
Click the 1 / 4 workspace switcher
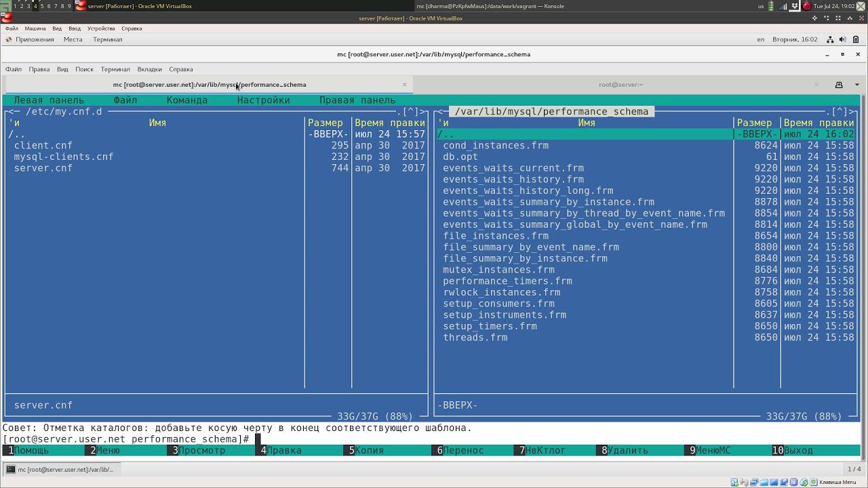854,469
